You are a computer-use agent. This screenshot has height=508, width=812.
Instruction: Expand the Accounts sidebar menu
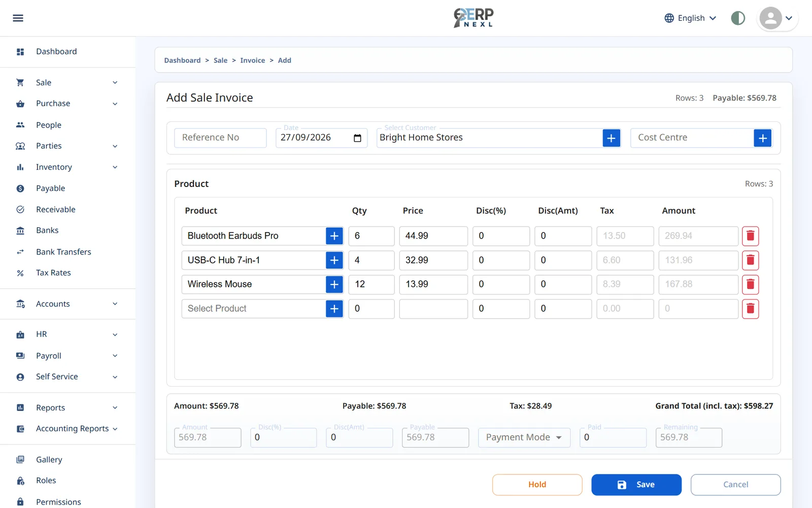67,304
